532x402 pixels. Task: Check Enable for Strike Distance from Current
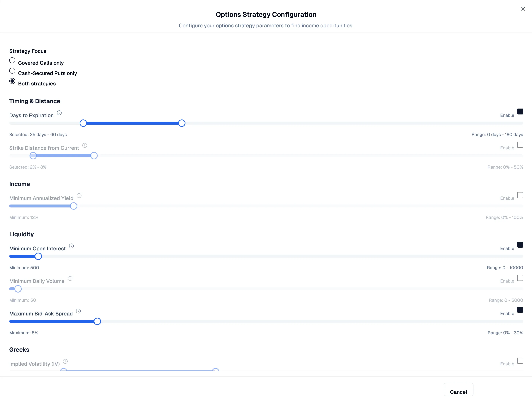point(520,145)
